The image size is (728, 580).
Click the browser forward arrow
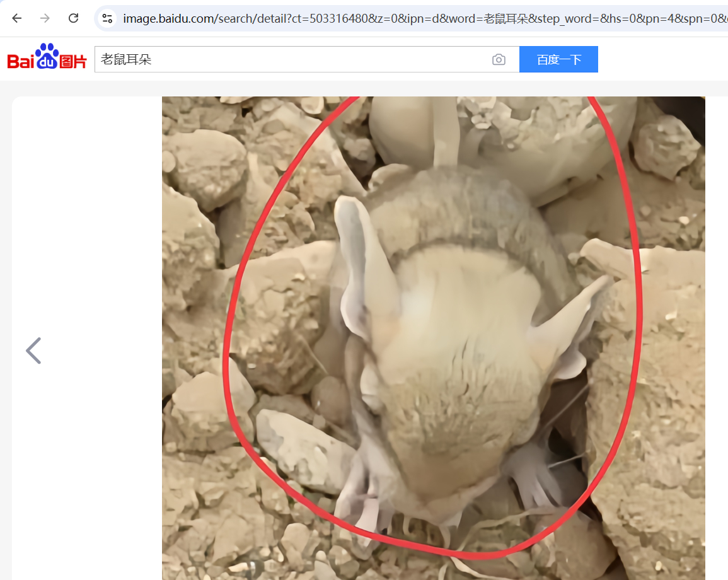[45, 18]
